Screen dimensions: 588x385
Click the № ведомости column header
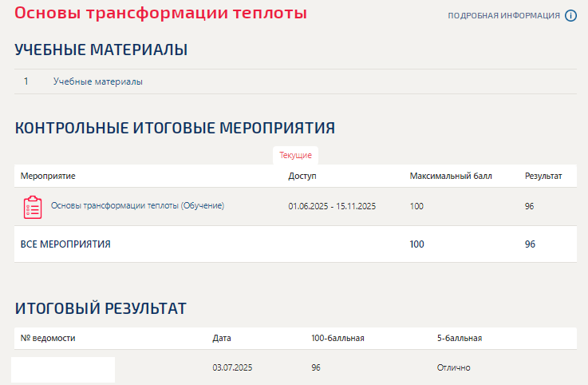[x=48, y=338]
